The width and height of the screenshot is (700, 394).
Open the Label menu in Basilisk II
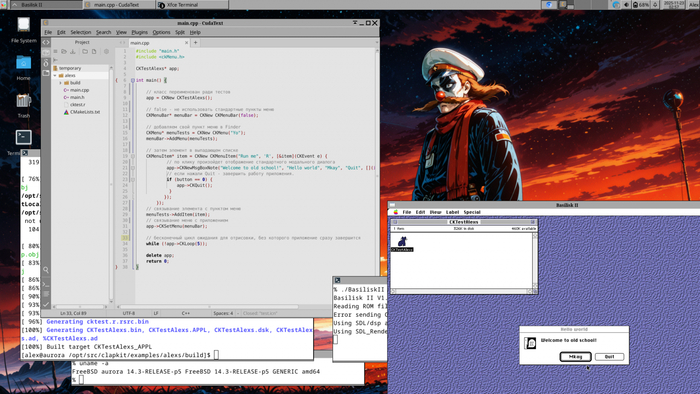click(452, 212)
